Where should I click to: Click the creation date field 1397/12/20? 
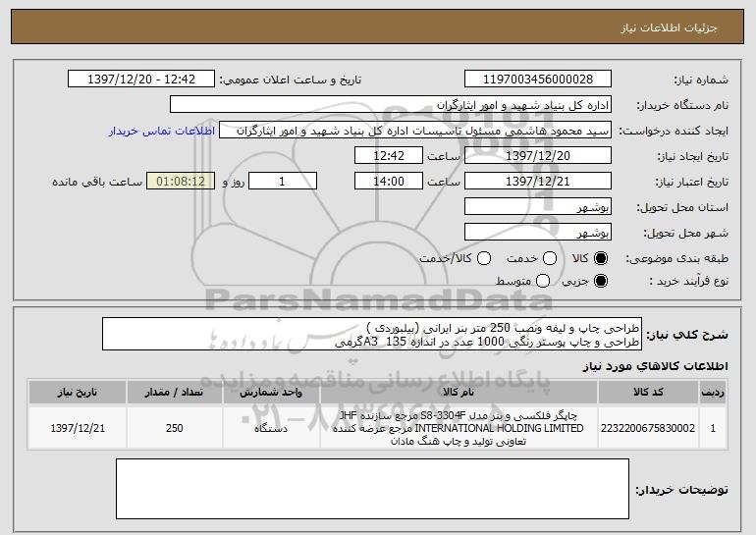click(x=538, y=156)
